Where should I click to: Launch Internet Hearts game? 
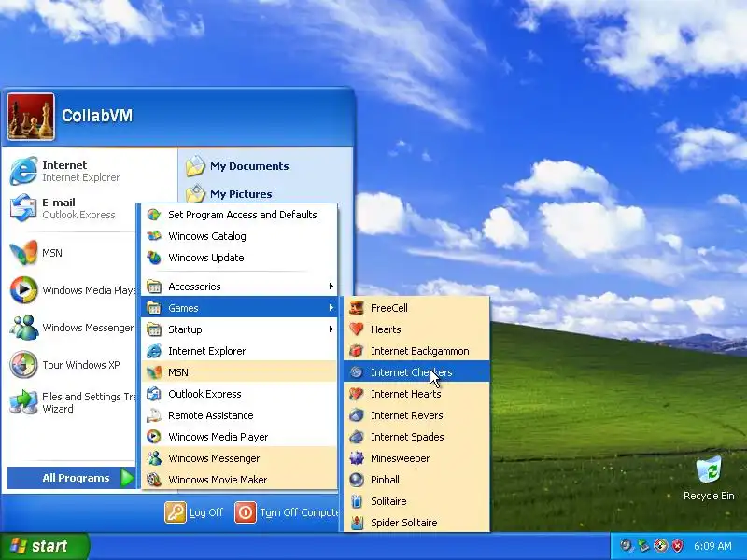pyautogui.click(x=416, y=394)
